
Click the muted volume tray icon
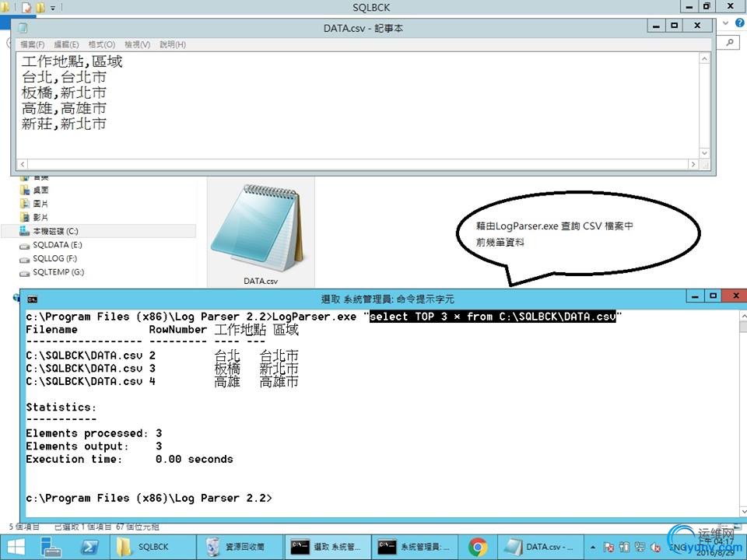(655, 548)
